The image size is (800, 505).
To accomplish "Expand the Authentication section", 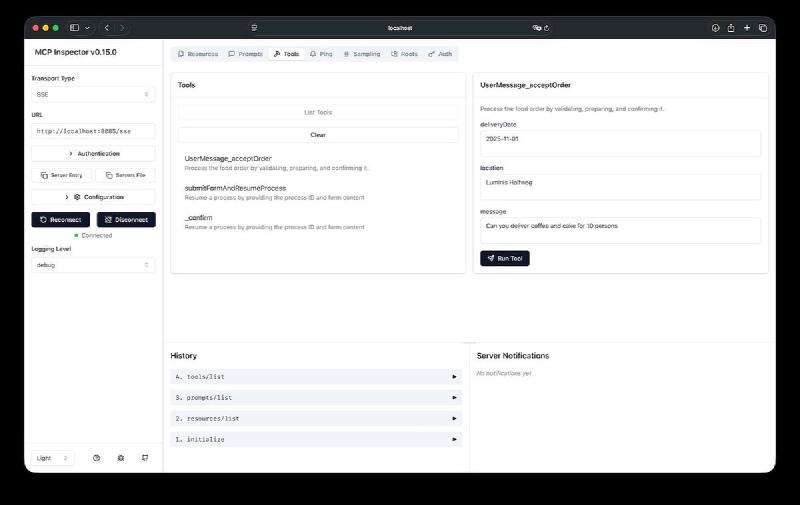I will tap(93, 154).
